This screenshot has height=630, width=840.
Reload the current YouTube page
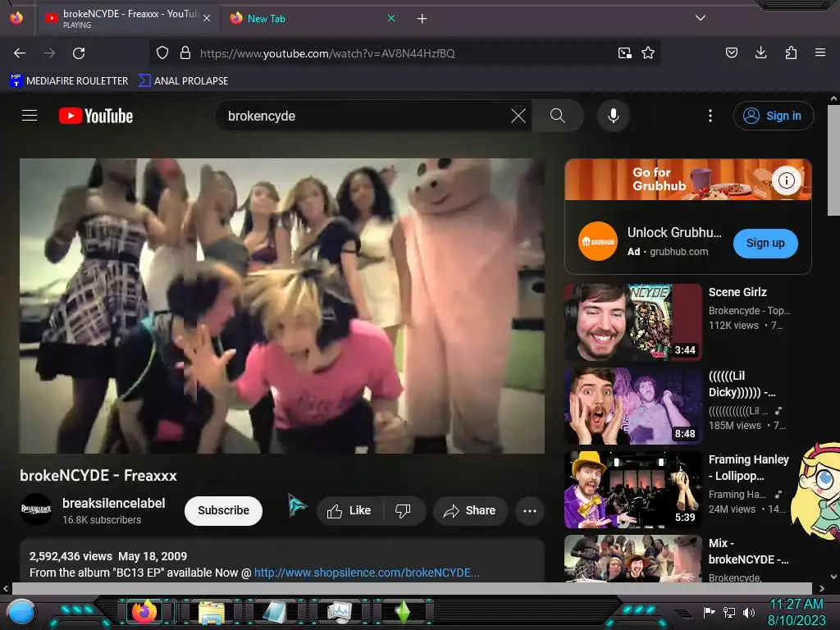pyautogui.click(x=79, y=53)
